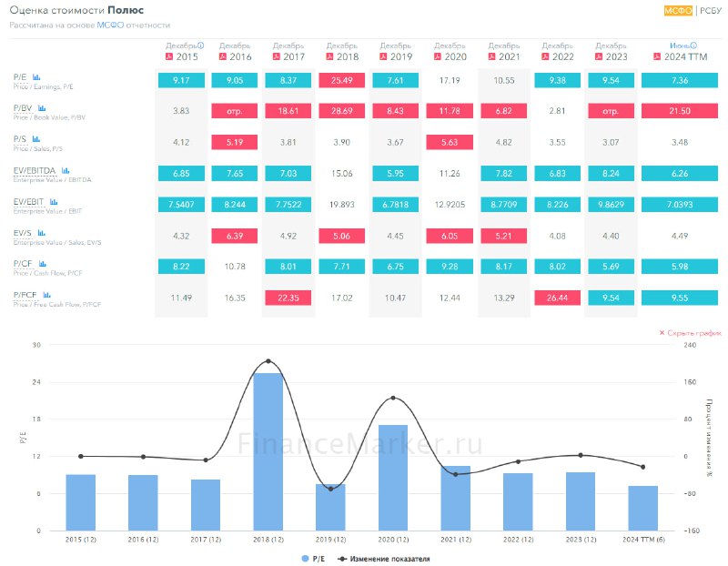Open the 2015 PDF report icon
The image size is (728, 566).
click(169, 56)
